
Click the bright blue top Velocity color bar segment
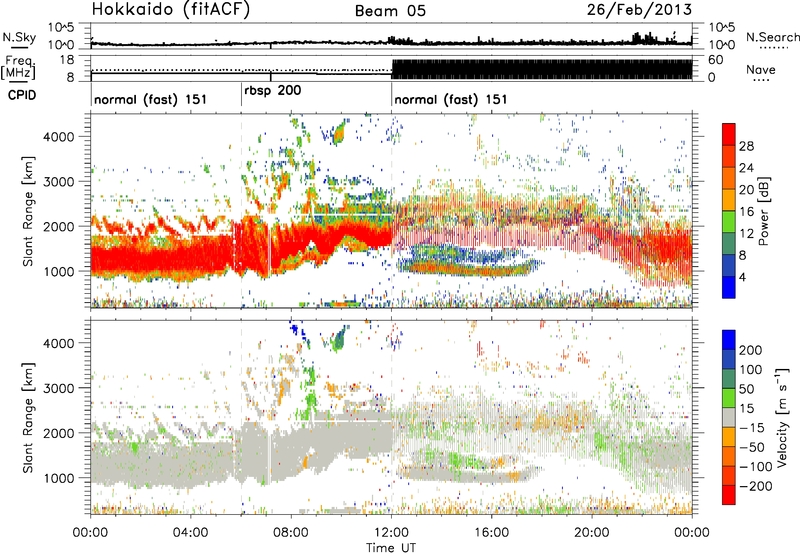click(x=729, y=340)
